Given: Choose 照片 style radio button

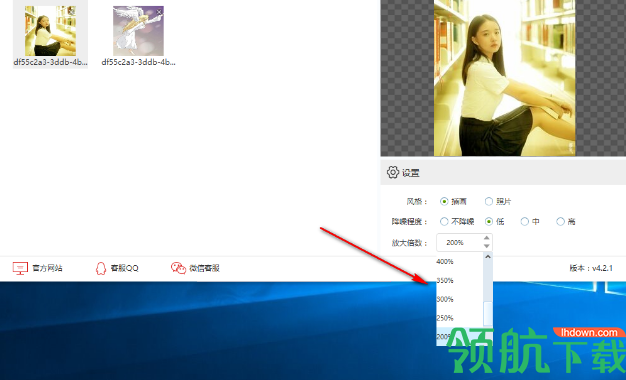Looking at the screenshot, I should 489,201.
